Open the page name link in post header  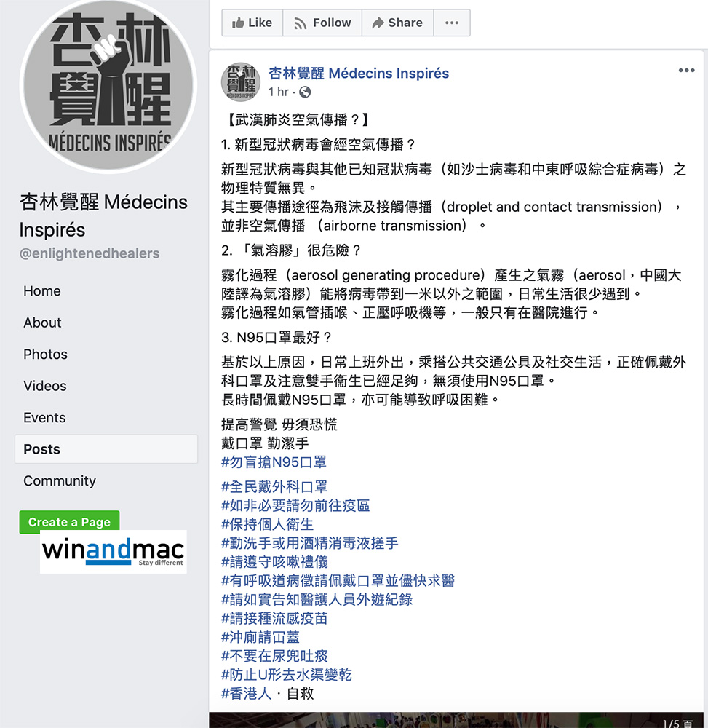[359, 74]
